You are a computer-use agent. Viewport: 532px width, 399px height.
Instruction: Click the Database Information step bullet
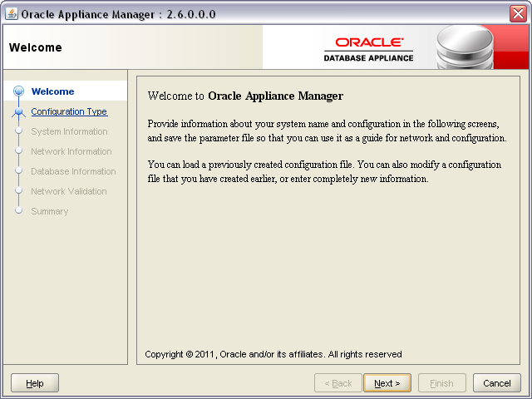[18, 170]
